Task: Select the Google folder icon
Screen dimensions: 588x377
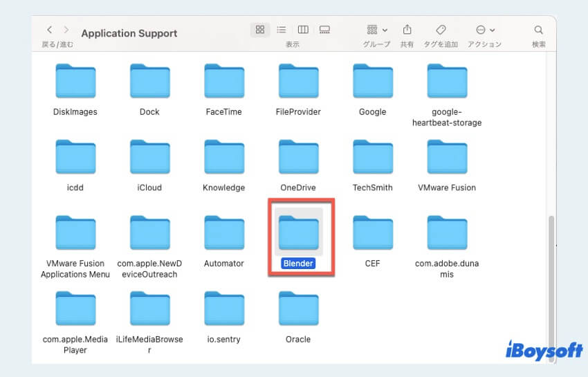Action: pyautogui.click(x=372, y=81)
